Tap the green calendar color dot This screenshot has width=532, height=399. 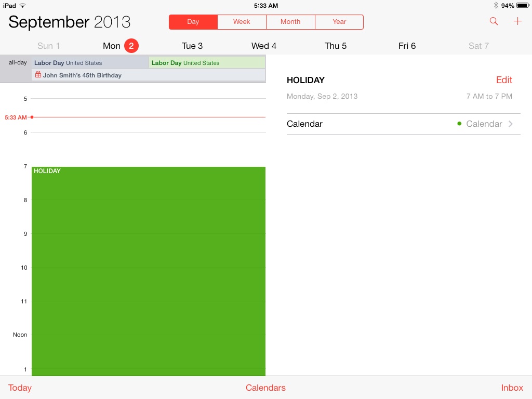(459, 124)
